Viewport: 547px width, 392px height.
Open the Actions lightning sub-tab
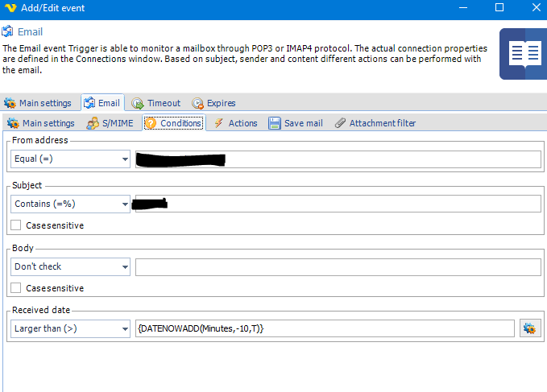tap(234, 123)
